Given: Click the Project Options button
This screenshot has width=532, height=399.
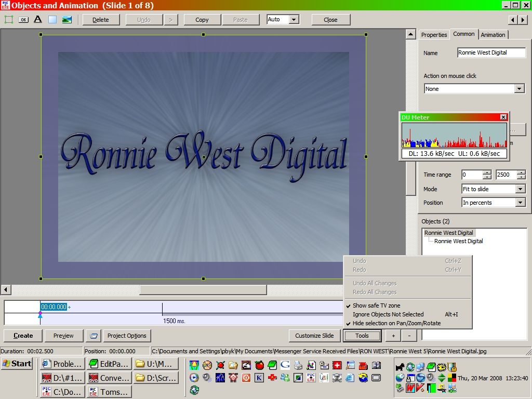Looking at the screenshot, I should [x=127, y=336].
